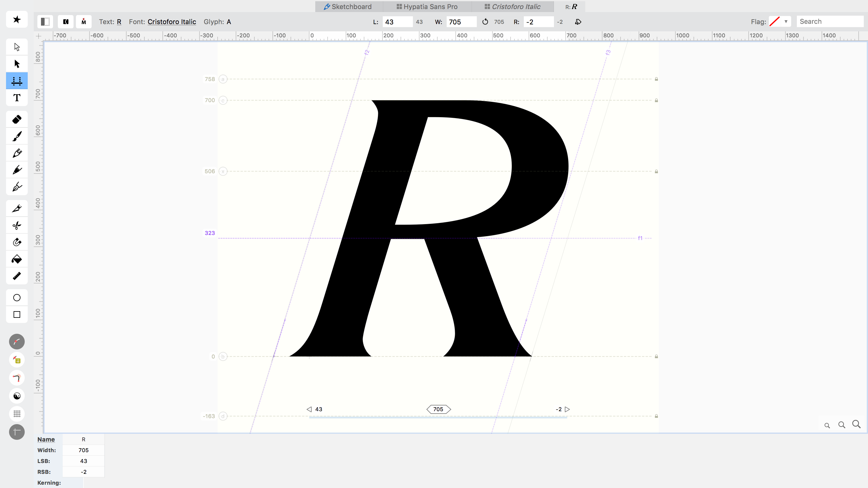Select the Text tool

tap(17, 98)
